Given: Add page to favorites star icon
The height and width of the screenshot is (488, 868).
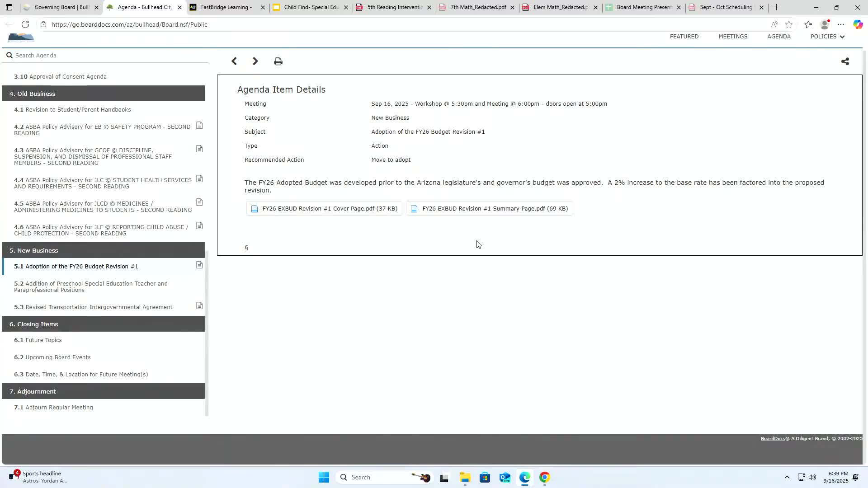Looking at the screenshot, I should [x=789, y=24].
